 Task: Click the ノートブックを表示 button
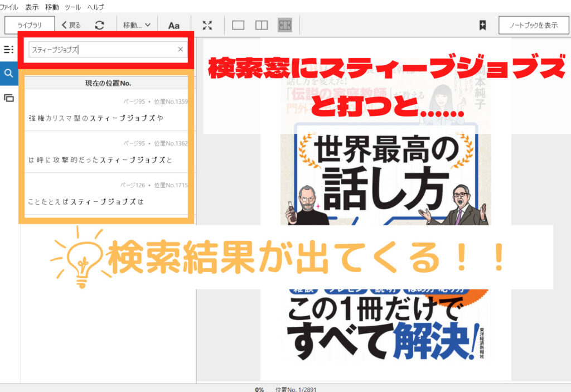(534, 25)
